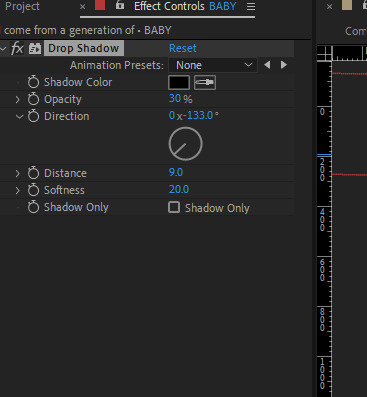367x397 pixels.
Task: Click the Composition label color square
Action: click(347, 5)
